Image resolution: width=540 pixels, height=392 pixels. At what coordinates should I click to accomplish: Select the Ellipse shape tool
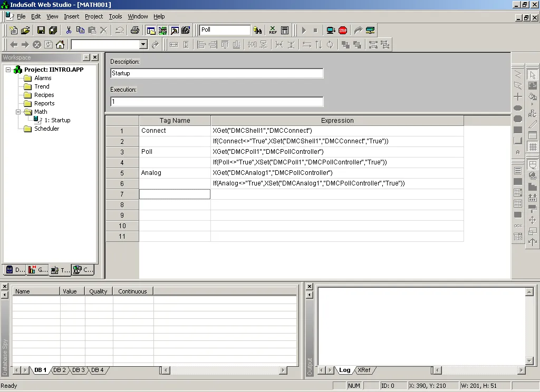(x=518, y=108)
